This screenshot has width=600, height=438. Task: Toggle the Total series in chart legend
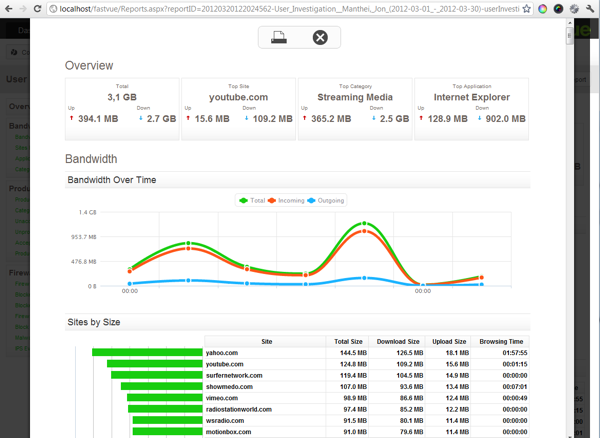pos(252,200)
